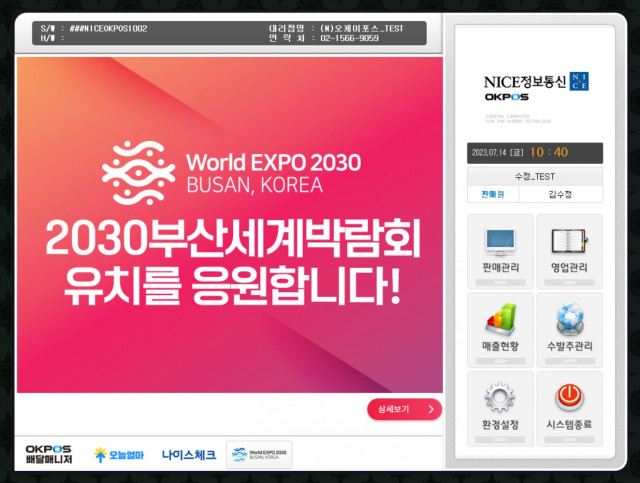This screenshot has height=483, width=640.
Task: Click the 김수정 name field
Action: [560, 194]
